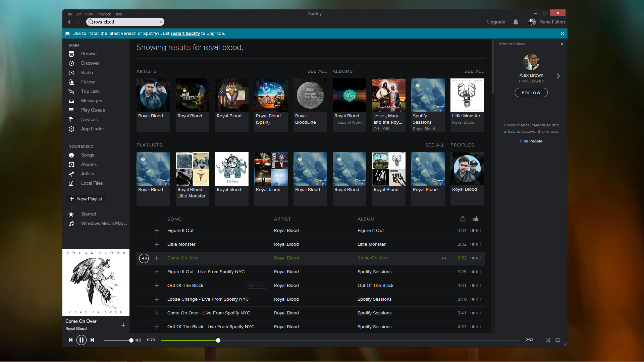Click the Browse icon in sidebar
Viewport: 644px width, 362px height.
tap(72, 54)
